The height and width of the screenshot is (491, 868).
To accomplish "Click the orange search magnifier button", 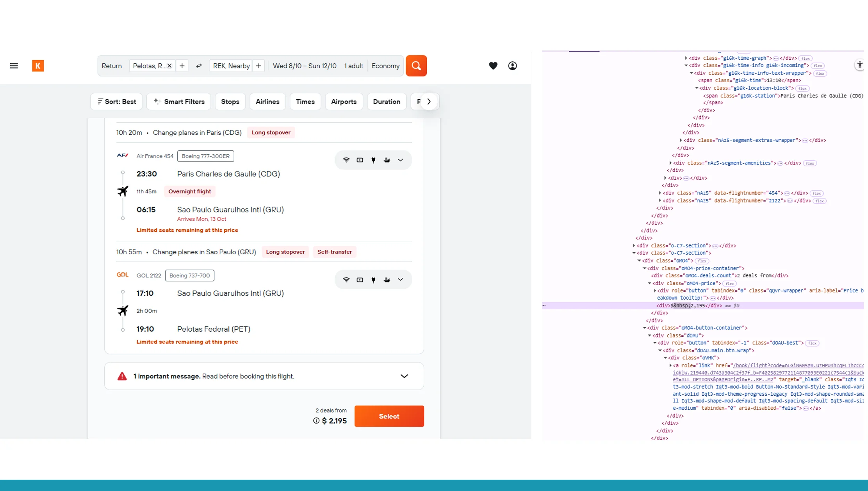I will tap(416, 66).
